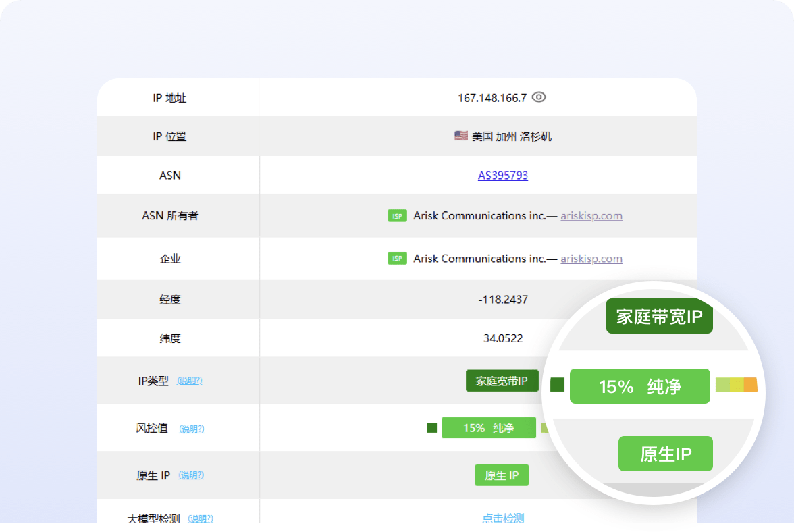This screenshot has width=794, height=532.
Task: Click the 纬度 row label
Action: pyautogui.click(x=169, y=338)
